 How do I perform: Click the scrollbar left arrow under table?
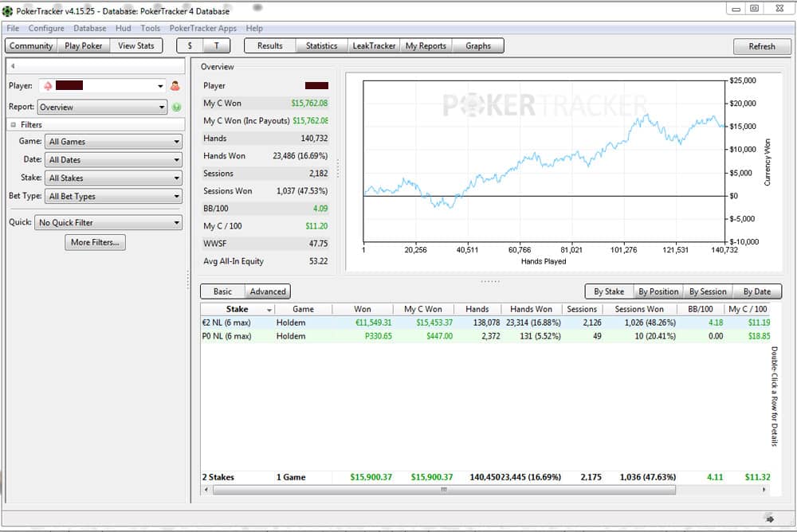[206, 490]
